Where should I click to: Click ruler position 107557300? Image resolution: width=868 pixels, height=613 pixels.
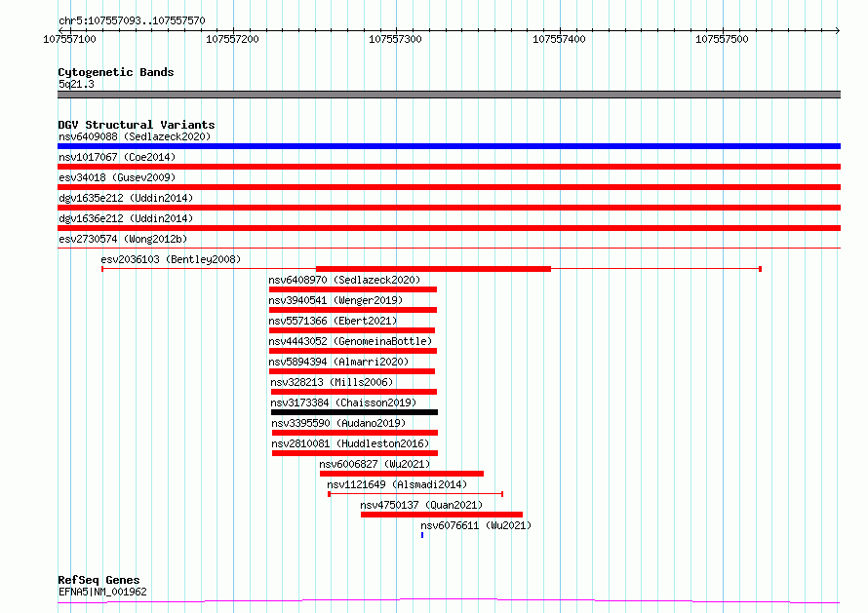[x=395, y=39]
